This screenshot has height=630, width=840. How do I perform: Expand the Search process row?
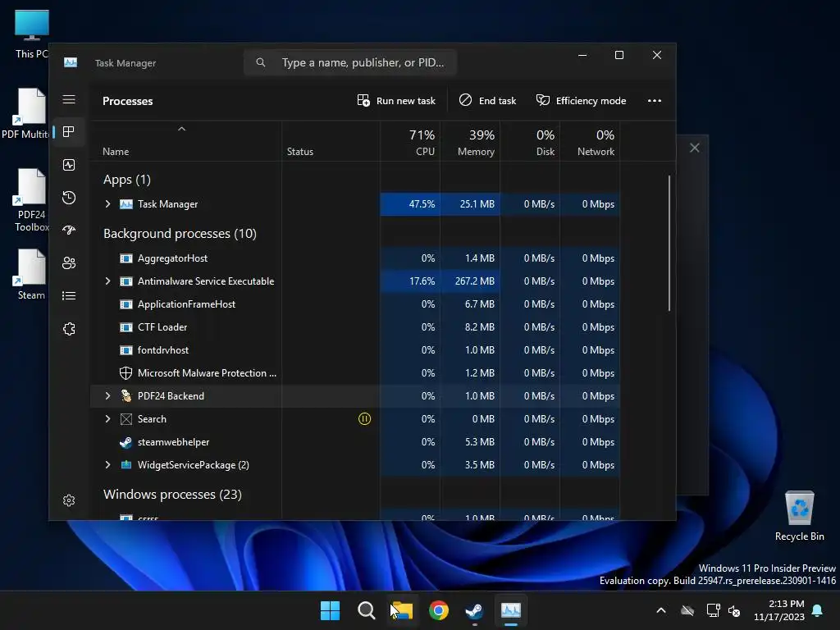coord(107,419)
